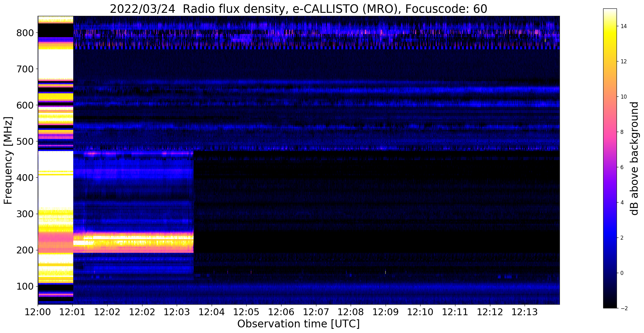Image resolution: width=644 pixels, height=333 pixels.
Task: Click the '12:10' time tick label
Action: click(420, 312)
